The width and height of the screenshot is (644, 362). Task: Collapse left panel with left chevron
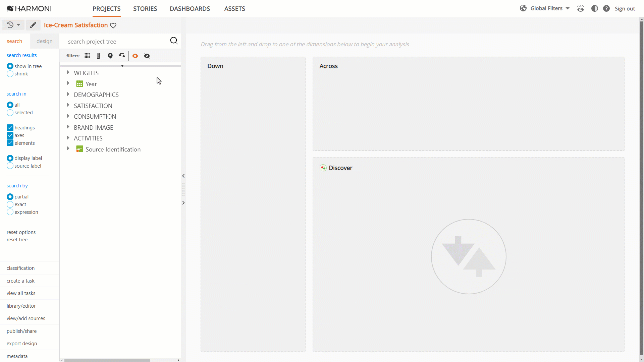[x=183, y=176]
